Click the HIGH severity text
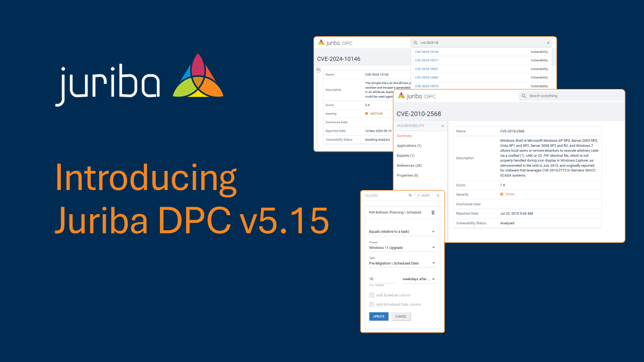The width and height of the screenshot is (644, 362). 510,194
